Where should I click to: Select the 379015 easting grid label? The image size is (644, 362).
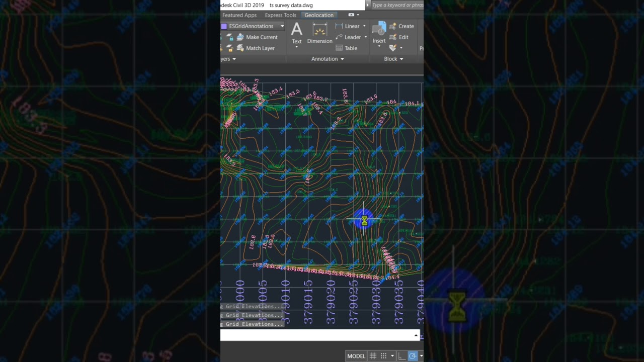308,302
